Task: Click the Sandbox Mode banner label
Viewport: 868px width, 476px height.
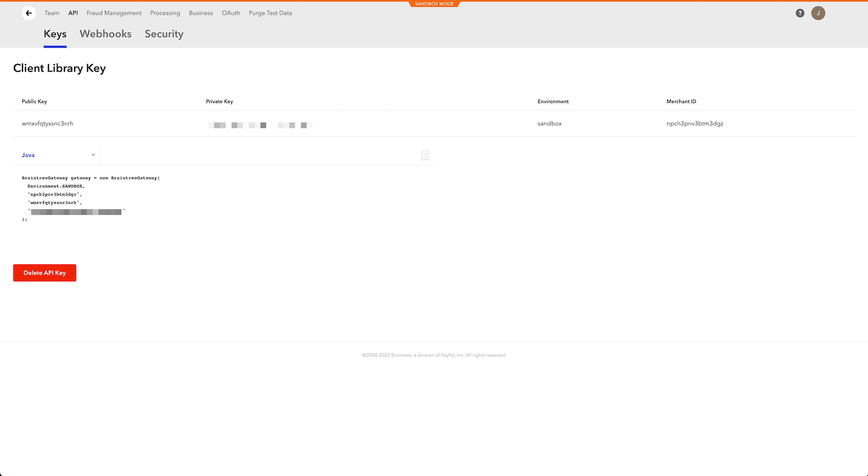Action: [x=434, y=4]
